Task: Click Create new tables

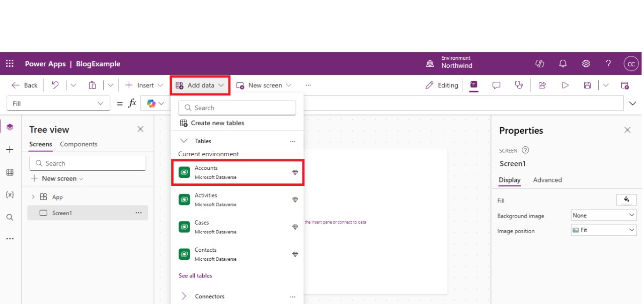Action: pos(217,123)
